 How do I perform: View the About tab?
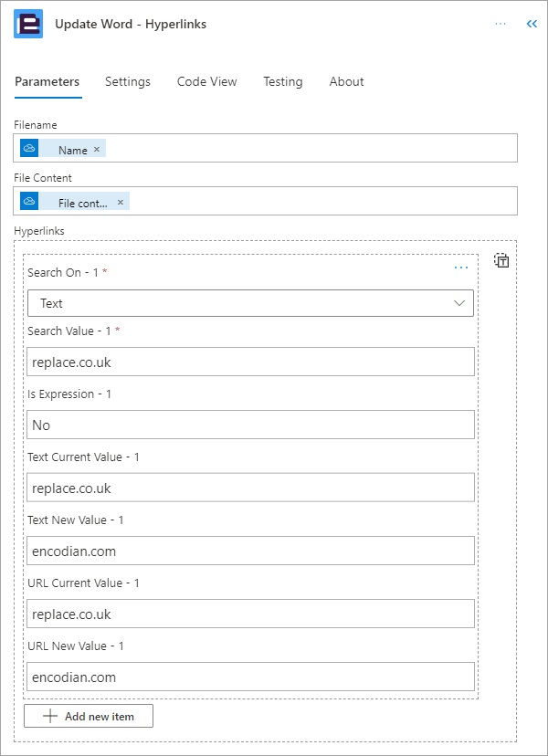(346, 82)
